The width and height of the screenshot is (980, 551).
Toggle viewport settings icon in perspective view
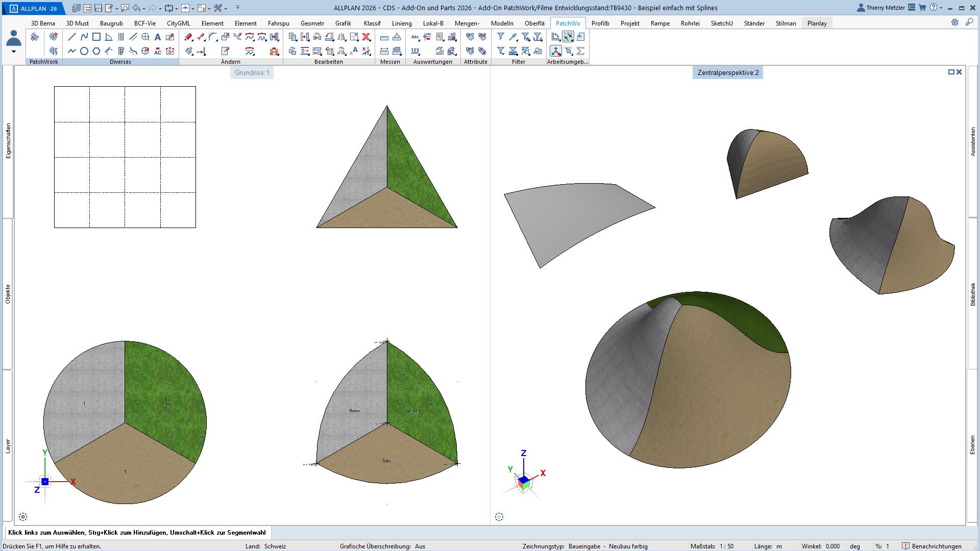499,517
